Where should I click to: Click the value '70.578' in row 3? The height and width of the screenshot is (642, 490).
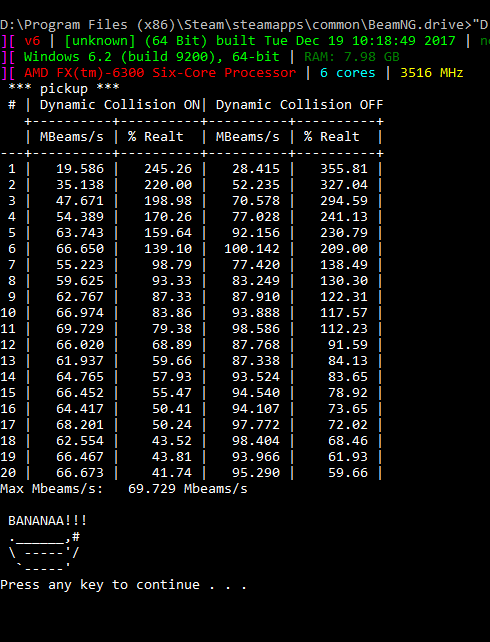coord(256,201)
